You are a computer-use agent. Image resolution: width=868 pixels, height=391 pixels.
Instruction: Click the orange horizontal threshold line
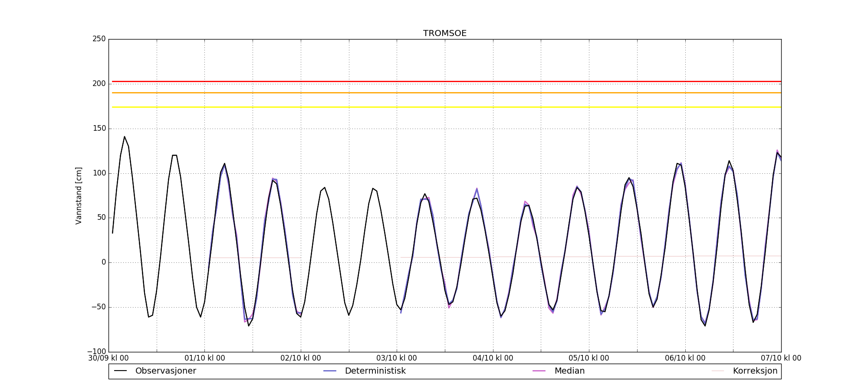pyautogui.click(x=445, y=93)
